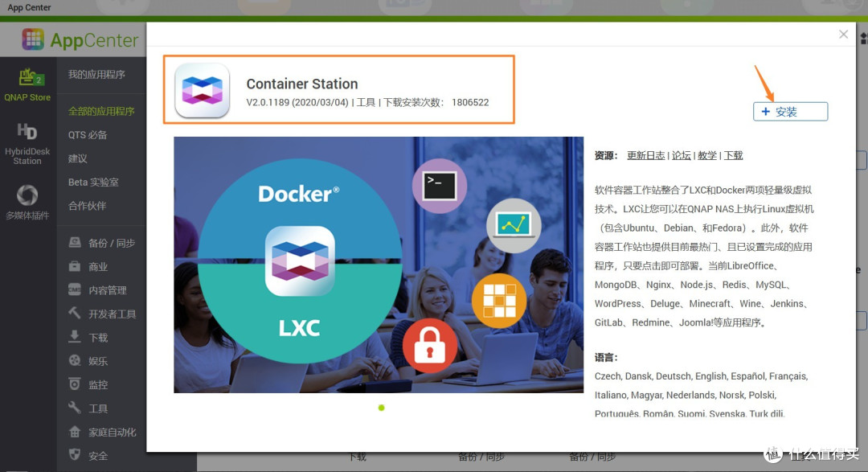Click 监控 camera category icon
This screenshot has width=868, height=472.
point(75,384)
